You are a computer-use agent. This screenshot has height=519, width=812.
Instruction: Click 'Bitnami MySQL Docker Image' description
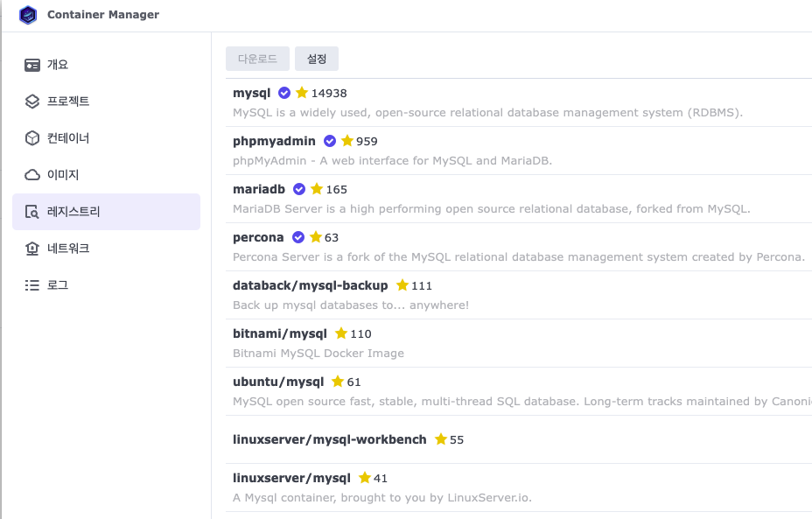(318, 354)
